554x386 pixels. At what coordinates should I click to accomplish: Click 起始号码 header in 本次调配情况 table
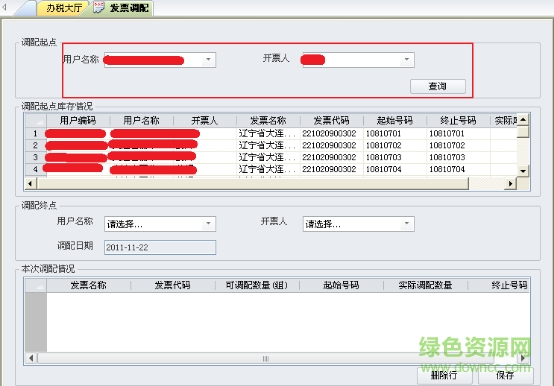tap(341, 285)
